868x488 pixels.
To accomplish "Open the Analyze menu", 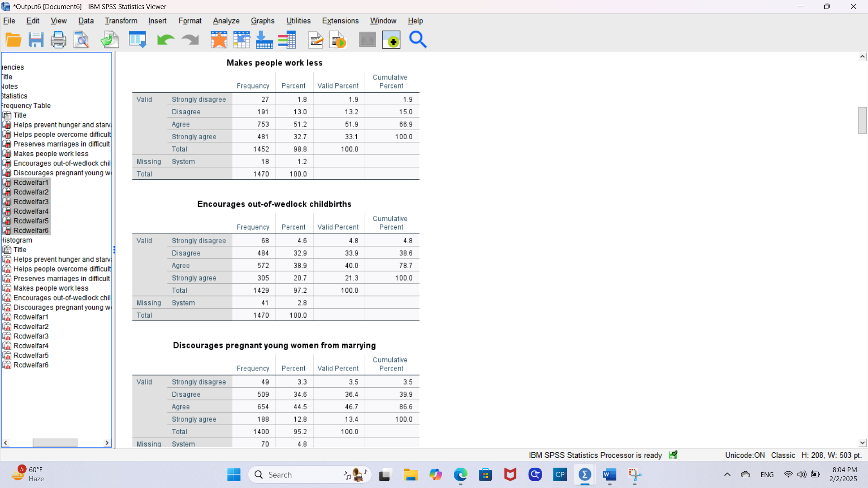I will [x=226, y=21].
